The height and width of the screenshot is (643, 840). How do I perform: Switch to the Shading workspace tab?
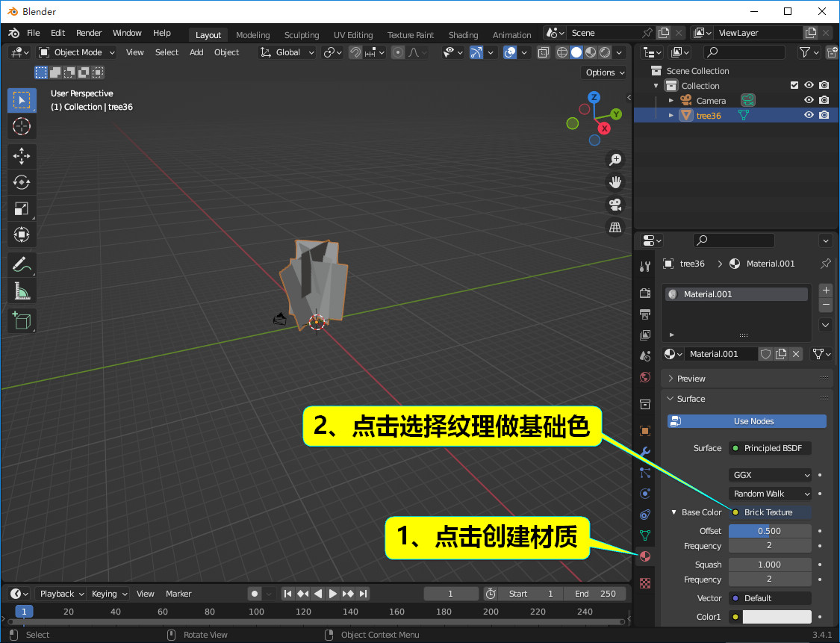[463, 35]
